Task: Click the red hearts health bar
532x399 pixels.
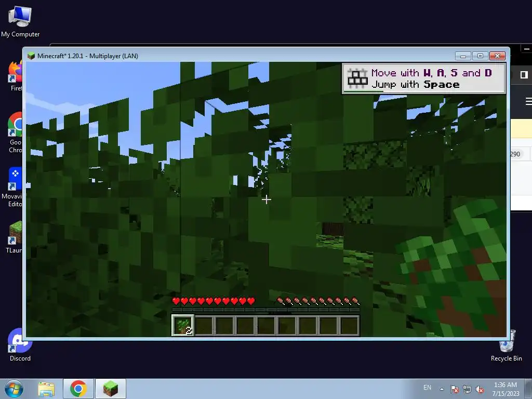Action: [x=214, y=301]
